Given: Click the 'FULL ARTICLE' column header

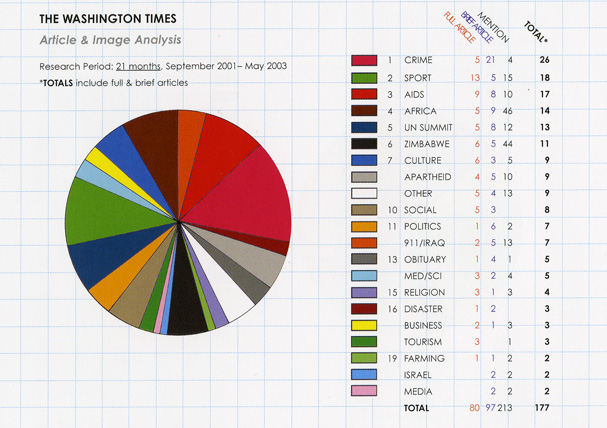Looking at the screenshot, I should pos(459,27).
